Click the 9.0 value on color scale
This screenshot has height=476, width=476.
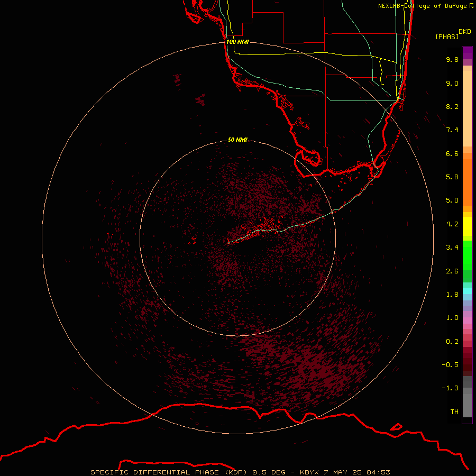pyautogui.click(x=452, y=83)
